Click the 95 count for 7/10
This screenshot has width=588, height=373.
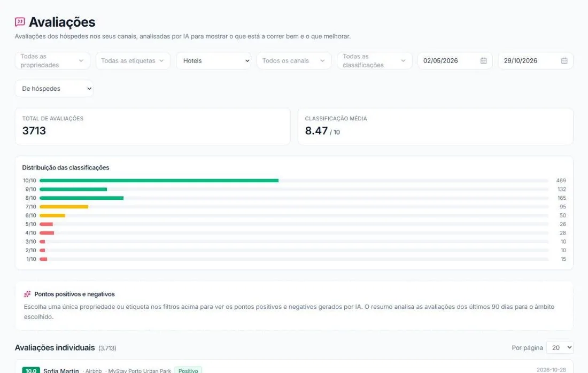tap(563, 207)
